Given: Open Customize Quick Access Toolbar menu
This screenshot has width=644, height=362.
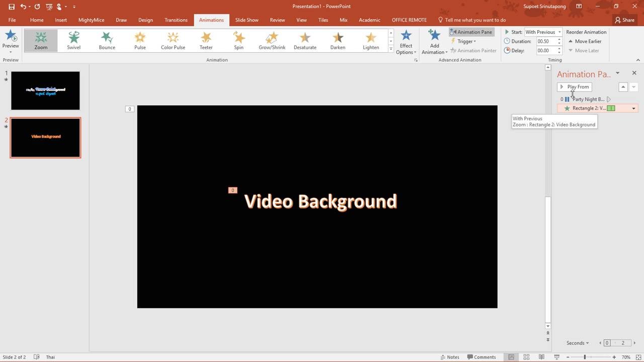Looking at the screenshot, I should (x=74, y=7).
